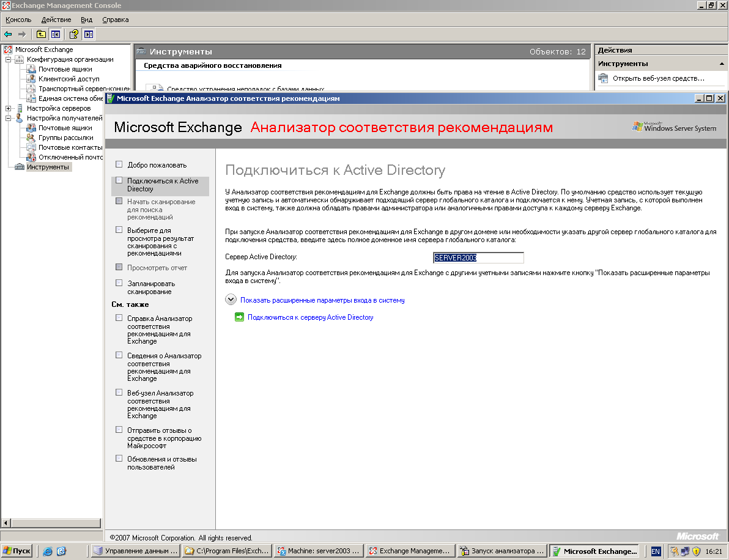Open Сведения о Анализатор соответствия

click(164, 367)
